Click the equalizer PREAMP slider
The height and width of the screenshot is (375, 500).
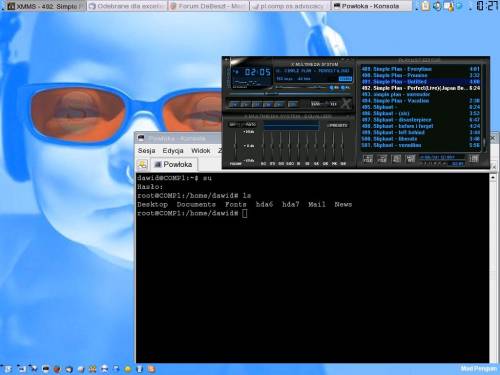[235, 146]
